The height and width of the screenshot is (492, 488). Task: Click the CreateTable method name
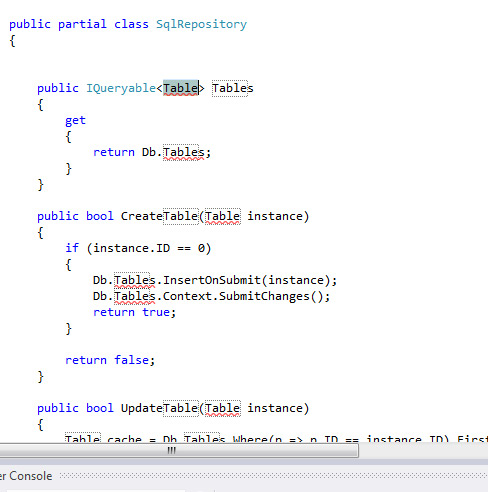159,216
